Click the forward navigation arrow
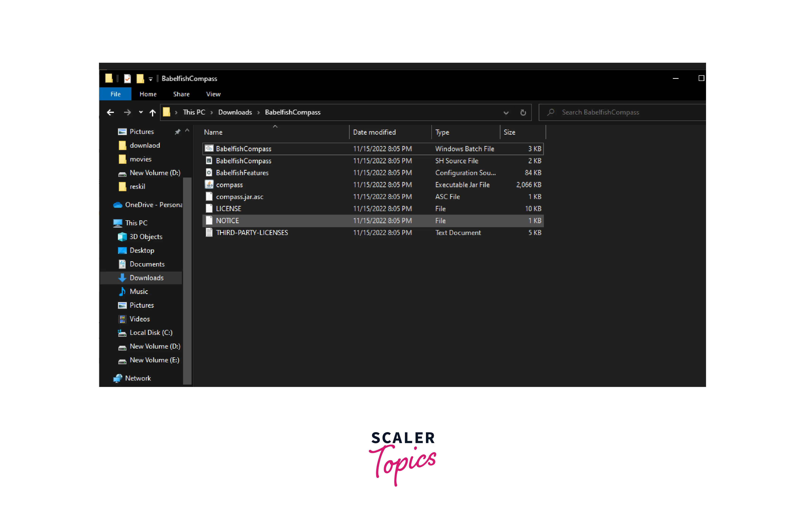Viewport: 805px width, 532px height. pyautogui.click(x=127, y=112)
